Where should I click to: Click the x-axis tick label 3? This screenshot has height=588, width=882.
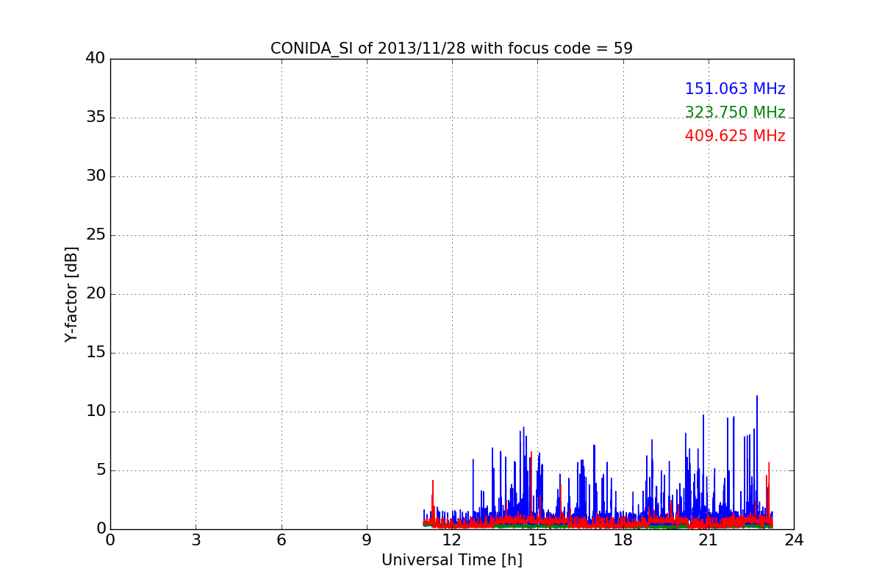tap(196, 540)
